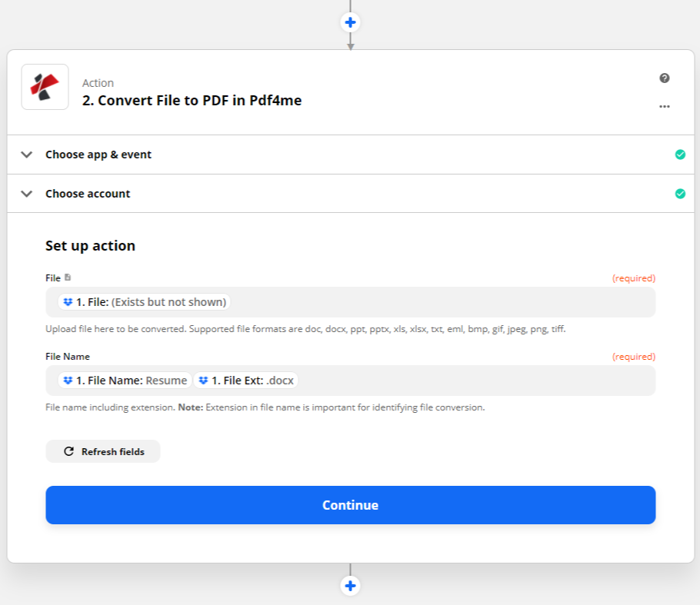Select the File Name: Resume pill
Screen dimensions: 700x605
click(x=125, y=381)
